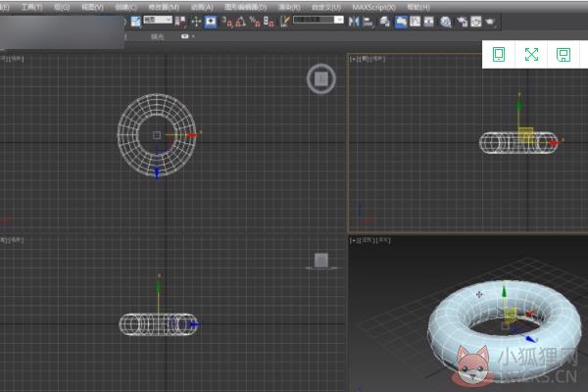Screen dimensions: 588x392
Task: Open the [线框] shading menu in the front viewport
Action: pyautogui.click(x=377, y=59)
